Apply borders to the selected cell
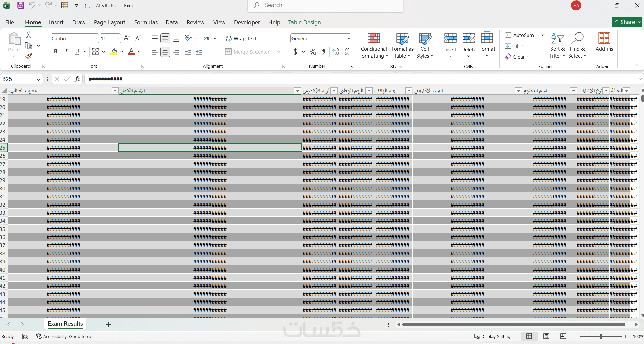Image resolution: width=644 pixels, height=344 pixels. tap(96, 52)
